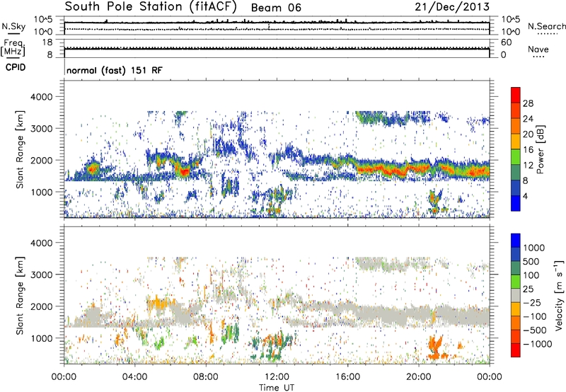Click the "Velocity [m s⁻¹]" color bar title
Image resolution: width=566 pixels, height=392 pixels.
click(559, 295)
